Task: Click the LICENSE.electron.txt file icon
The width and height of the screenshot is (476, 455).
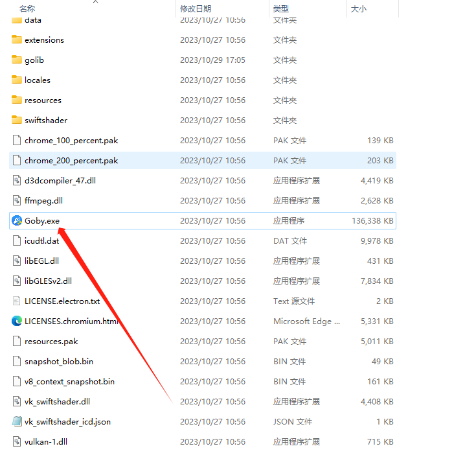Action: tap(17, 301)
